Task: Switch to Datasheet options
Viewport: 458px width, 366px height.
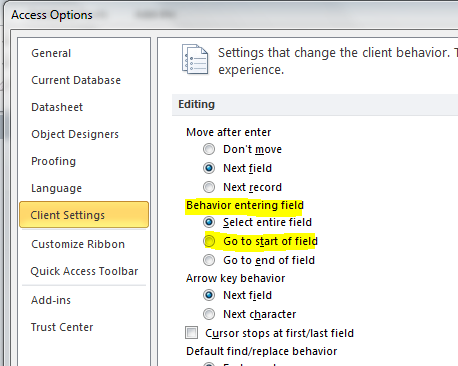Action: [57, 107]
